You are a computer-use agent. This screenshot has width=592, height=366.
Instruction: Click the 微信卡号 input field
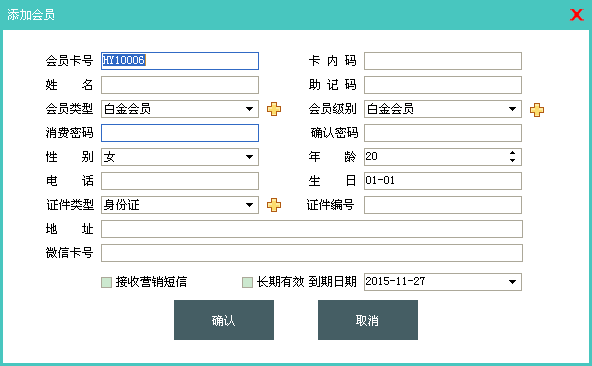point(312,253)
